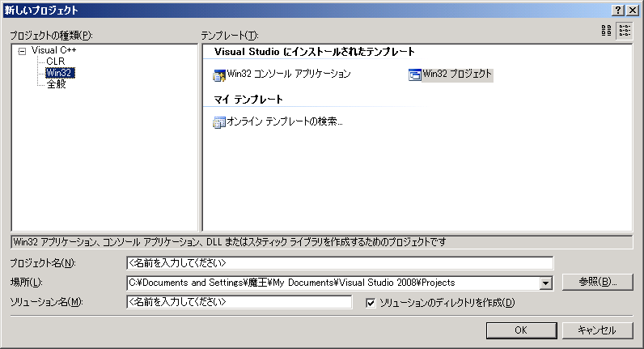Click the 場所 path text field
This screenshot has height=349, width=644.
point(333,283)
